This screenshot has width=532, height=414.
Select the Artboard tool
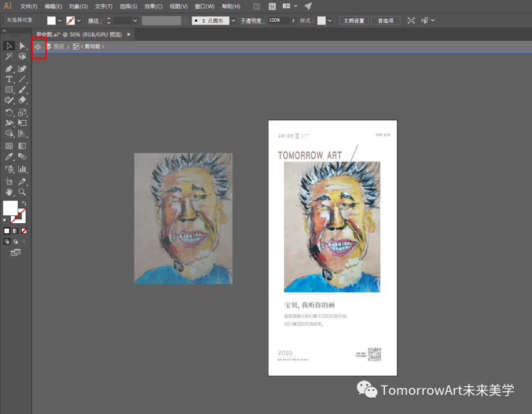pos(9,181)
